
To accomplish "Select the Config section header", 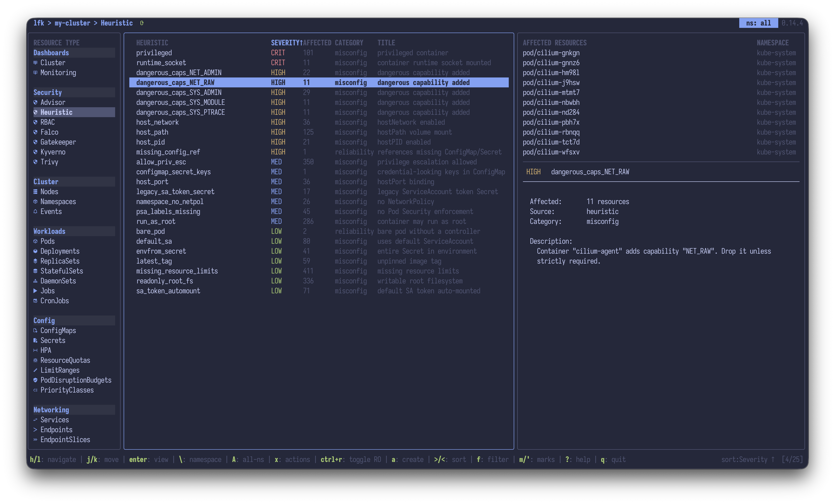I will (x=74, y=320).
